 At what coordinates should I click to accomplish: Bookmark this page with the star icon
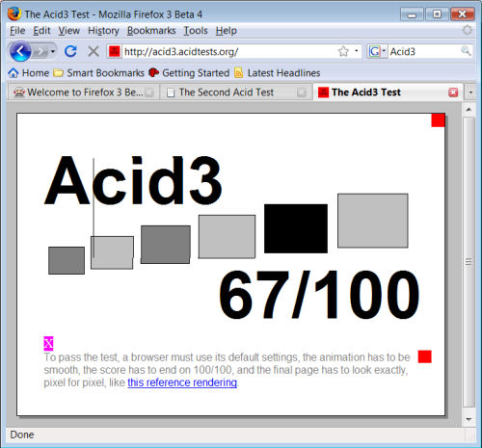[343, 51]
